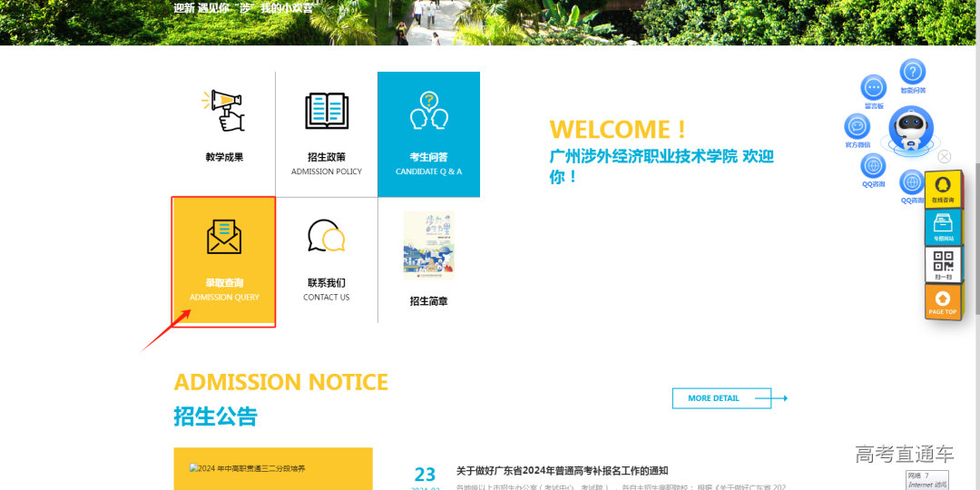Click the 智能问答 question mark bubble

click(x=913, y=72)
